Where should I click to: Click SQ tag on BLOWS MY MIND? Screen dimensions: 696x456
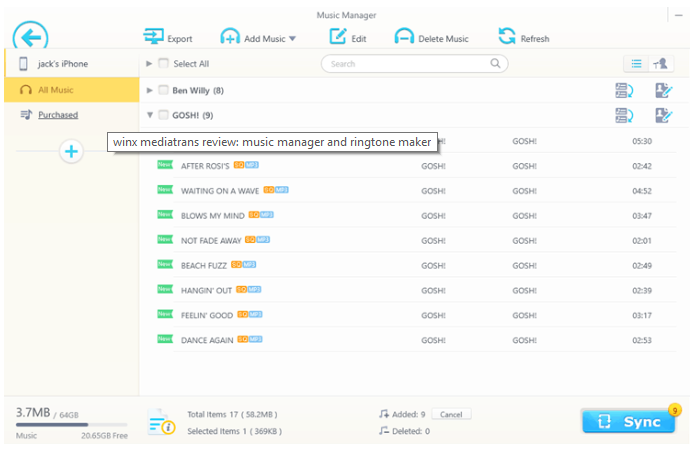pyautogui.click(x=254, y=214)
